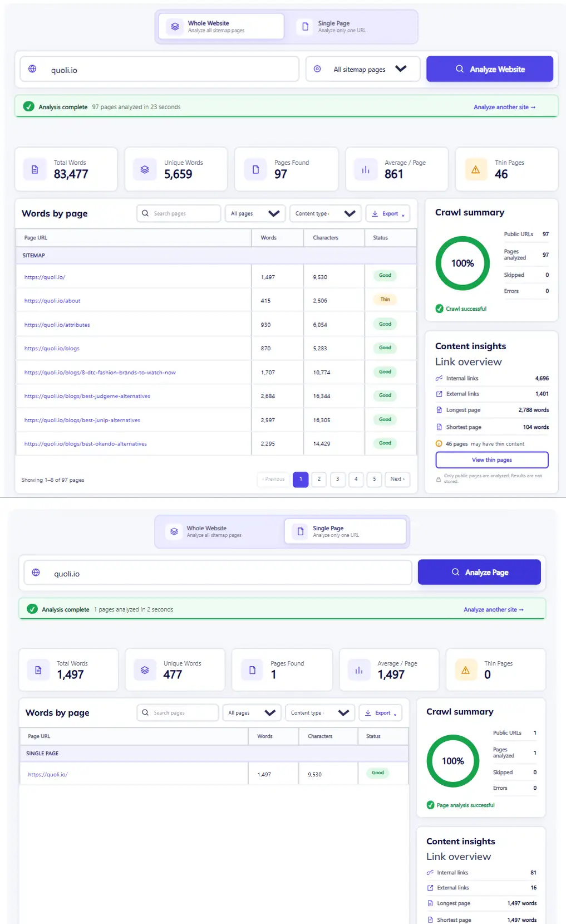Click page icon in top Single Page tab
Screen dimensions: 566x924
point(305,27)
